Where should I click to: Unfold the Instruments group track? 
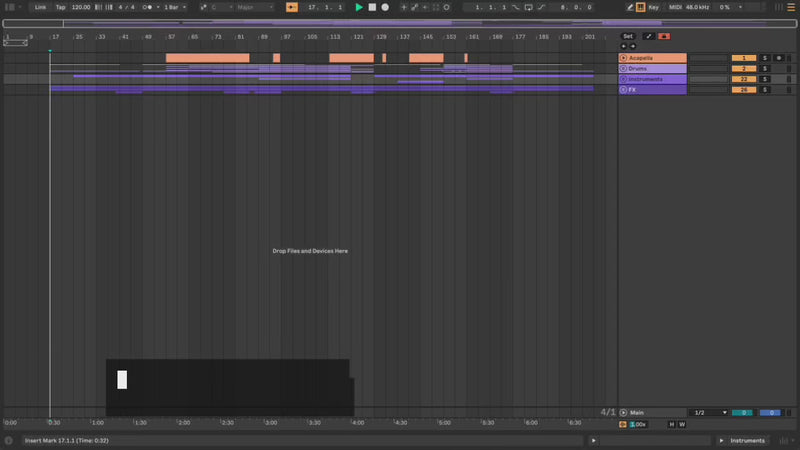pos(624,79)
